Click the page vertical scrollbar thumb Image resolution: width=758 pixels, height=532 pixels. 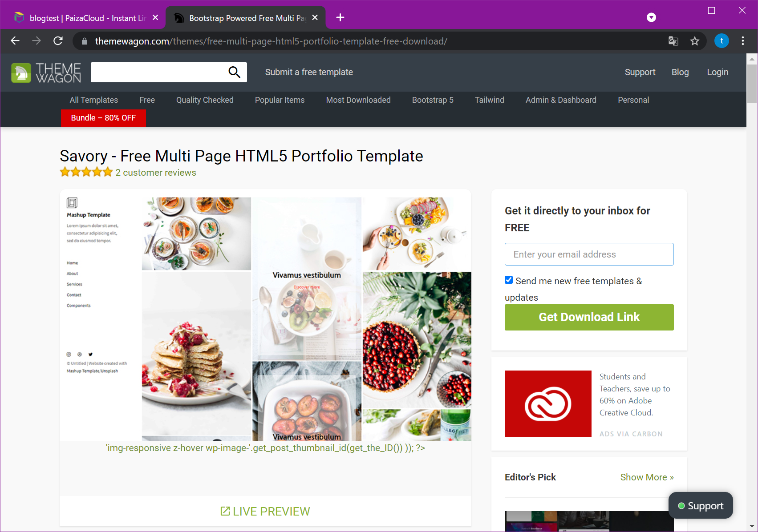[x=752, y=84]
